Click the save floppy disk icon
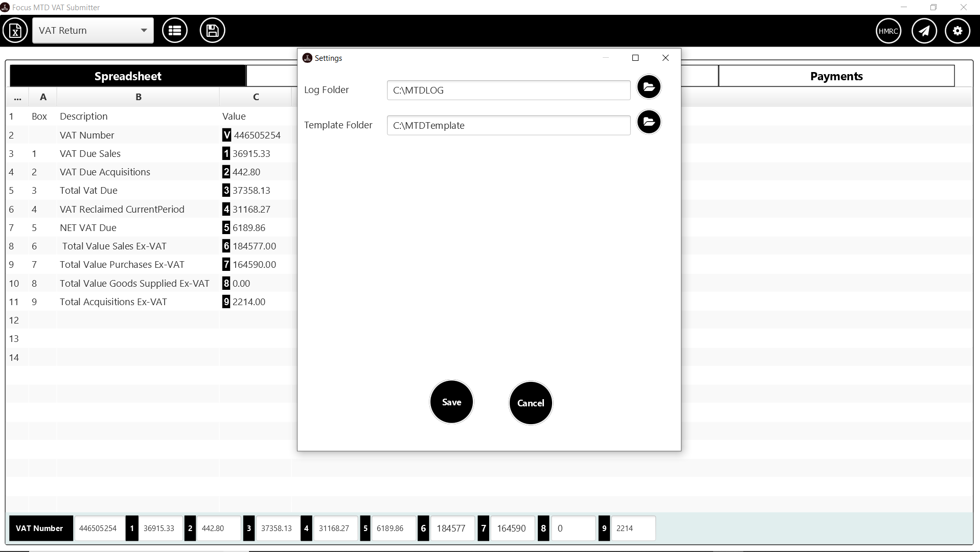Screen dimensions: 980x552 point(212,31)
